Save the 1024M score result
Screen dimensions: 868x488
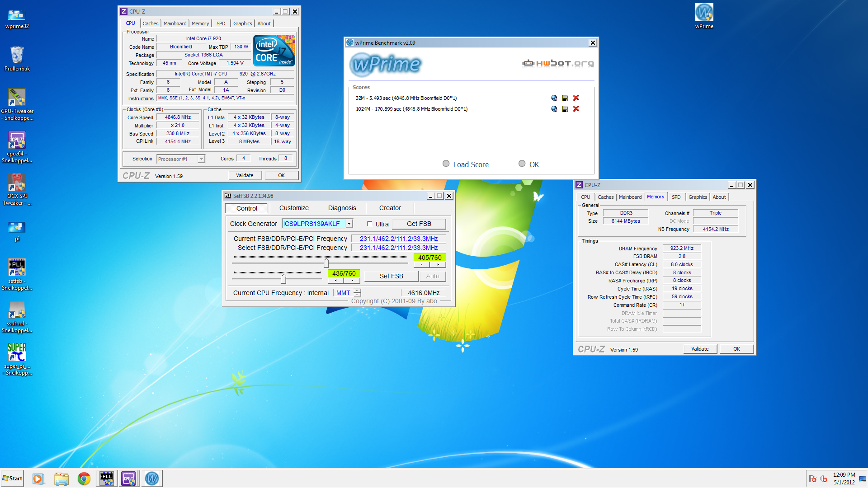(565, 109)
